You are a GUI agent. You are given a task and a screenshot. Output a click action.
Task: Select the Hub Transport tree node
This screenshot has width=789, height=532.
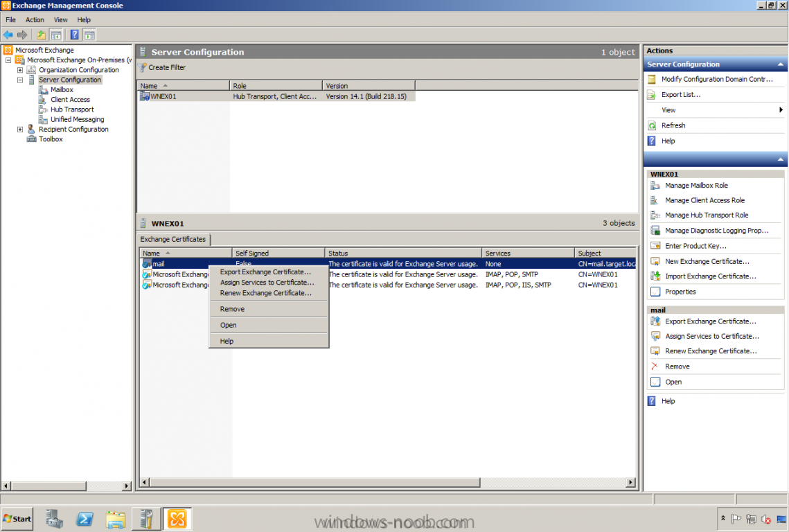point(72,109)
